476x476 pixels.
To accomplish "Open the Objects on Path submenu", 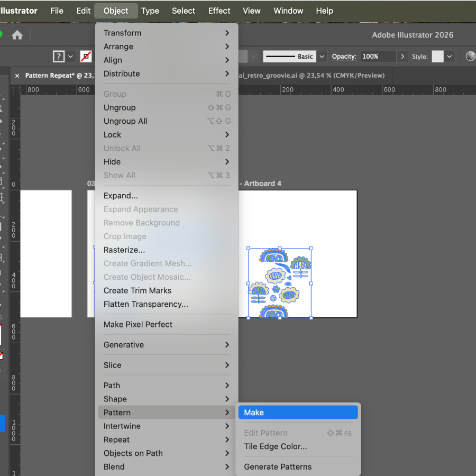I will point(167,453).
